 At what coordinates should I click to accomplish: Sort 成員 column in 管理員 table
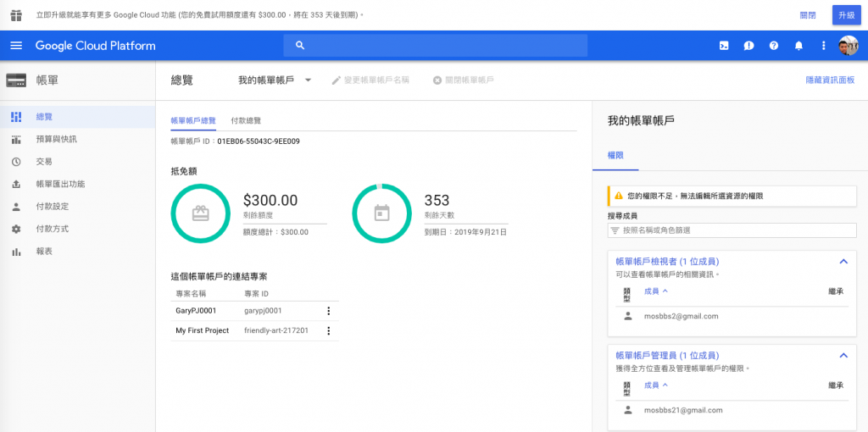pyautogui.click(x=656, y=385)
